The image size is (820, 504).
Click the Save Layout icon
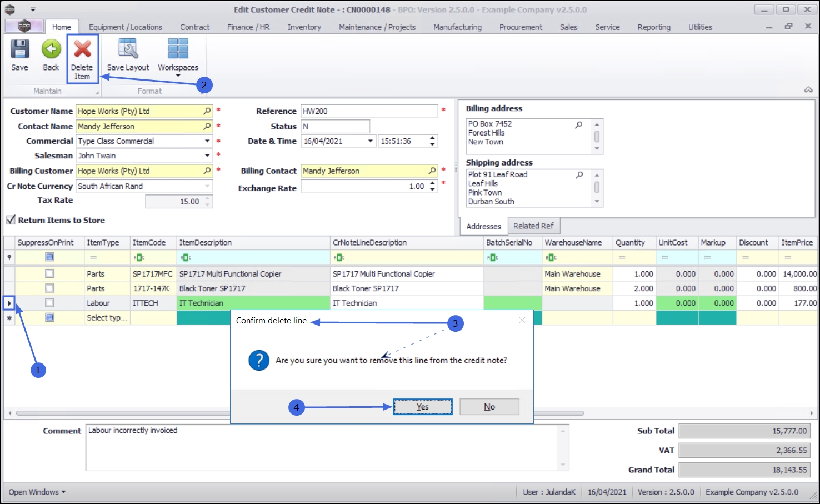point(128,50)
